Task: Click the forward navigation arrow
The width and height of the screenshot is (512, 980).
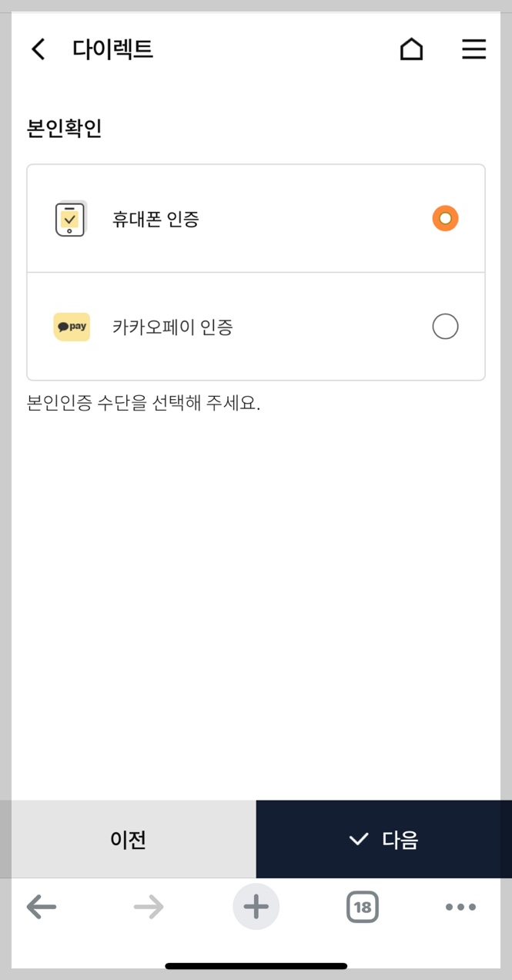Action: click(149, 907)
